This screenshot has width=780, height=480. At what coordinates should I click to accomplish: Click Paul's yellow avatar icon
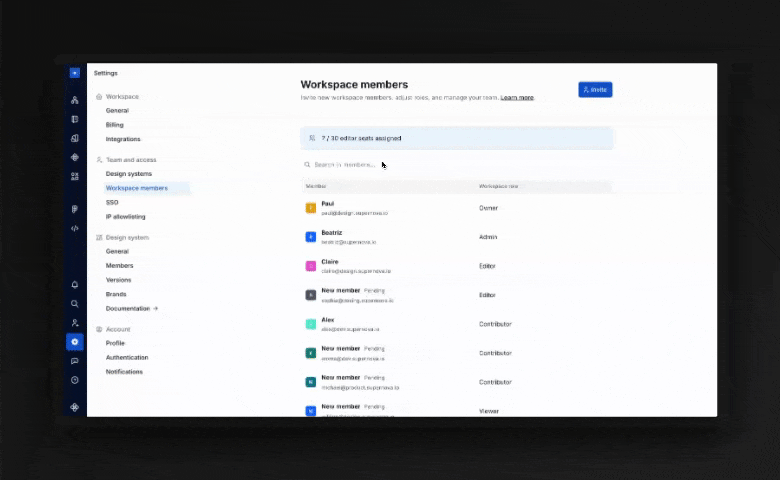pos(311,208)
